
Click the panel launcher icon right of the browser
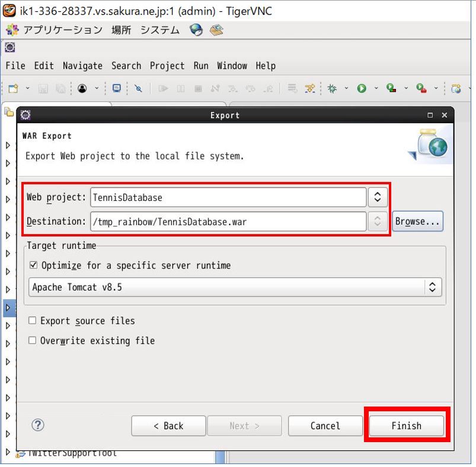tap(217, 30)
